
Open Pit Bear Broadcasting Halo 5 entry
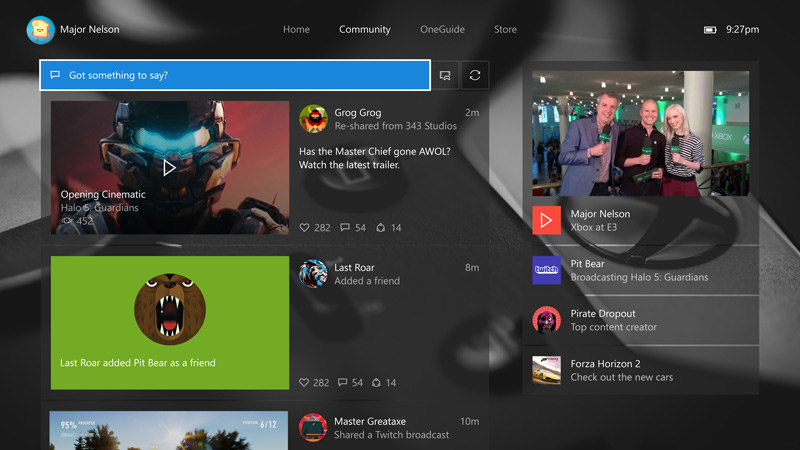(x=641, y=270)
